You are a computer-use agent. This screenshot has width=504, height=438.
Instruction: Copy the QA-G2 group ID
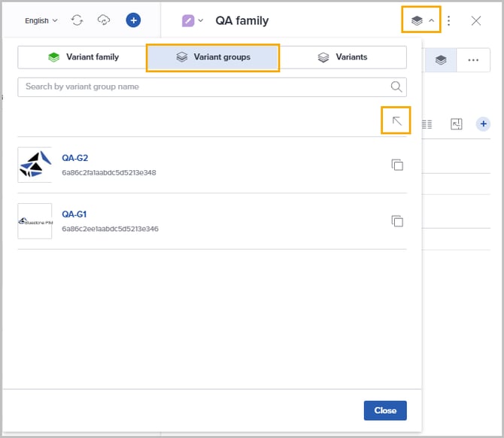pos(397,165)
